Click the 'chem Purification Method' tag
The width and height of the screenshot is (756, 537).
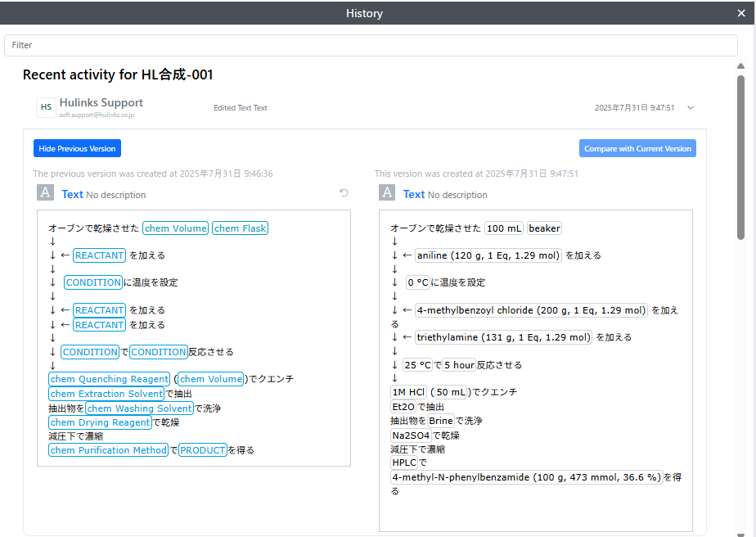tap(108, 450)
